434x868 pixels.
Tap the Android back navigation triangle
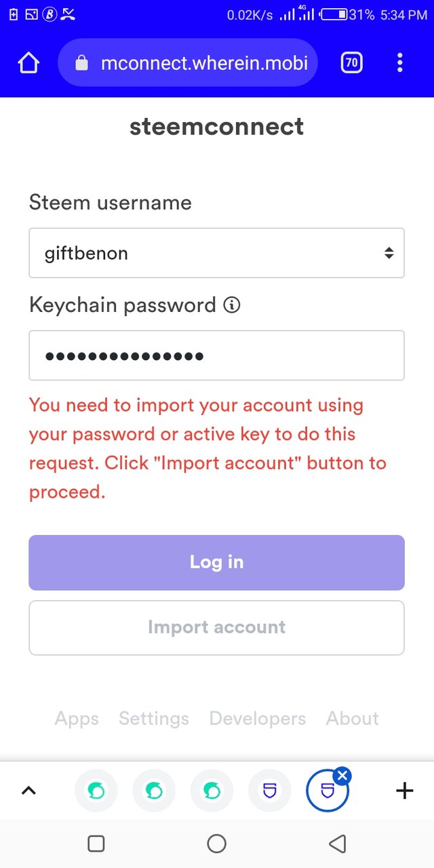pos(337,844)
